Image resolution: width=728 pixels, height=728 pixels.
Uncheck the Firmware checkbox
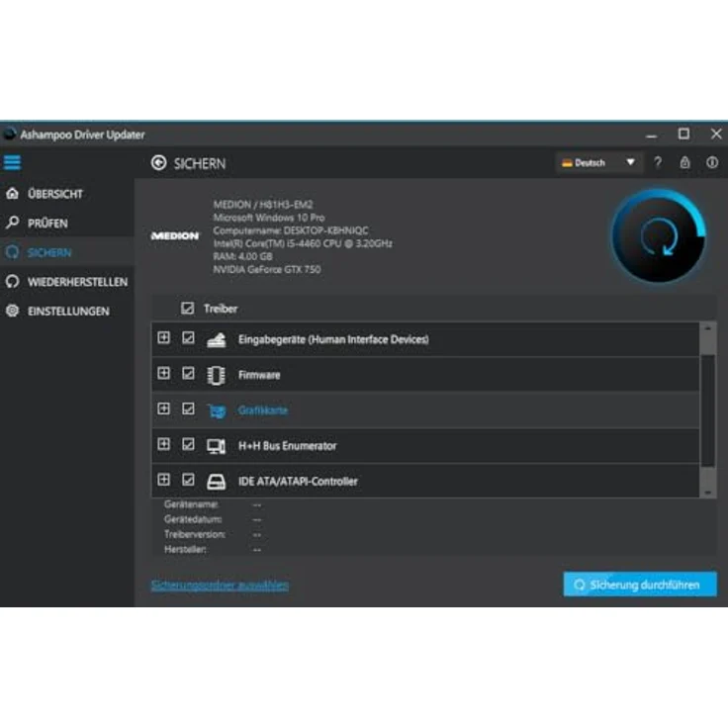(188, 373)
